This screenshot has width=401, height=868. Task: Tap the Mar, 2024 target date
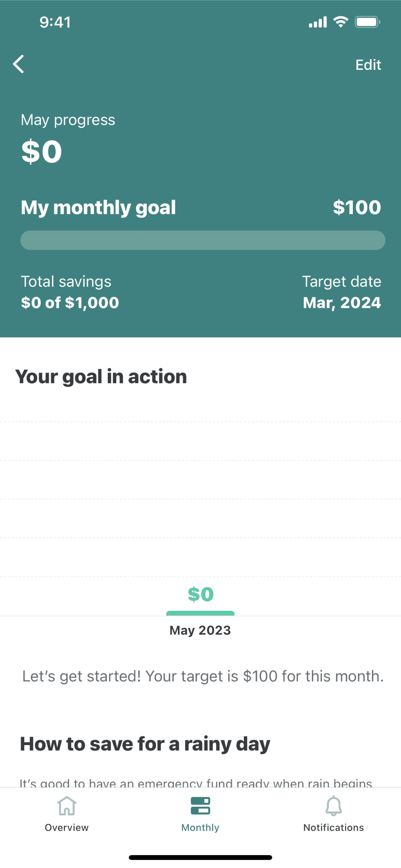pyautogui.click(x=342, y=303)
